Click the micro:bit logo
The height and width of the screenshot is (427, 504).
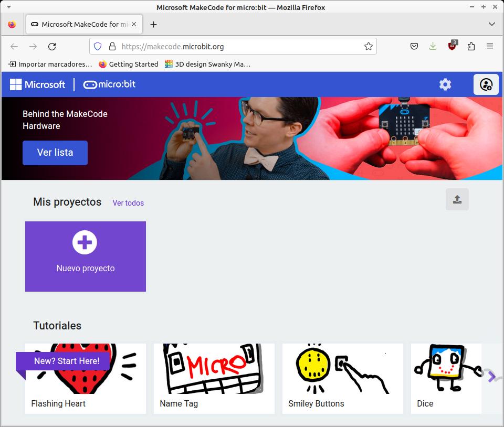pos(109,84)
